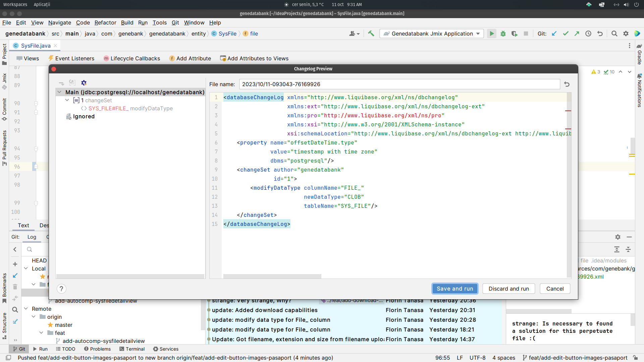Collapse the Local branches node
644x362 pixels.
coord(26,268)
